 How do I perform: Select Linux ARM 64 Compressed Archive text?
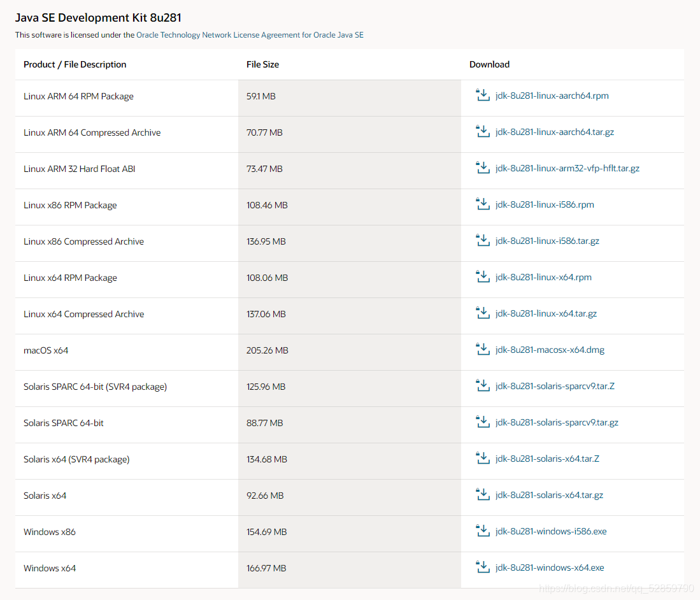coord(92,132)
